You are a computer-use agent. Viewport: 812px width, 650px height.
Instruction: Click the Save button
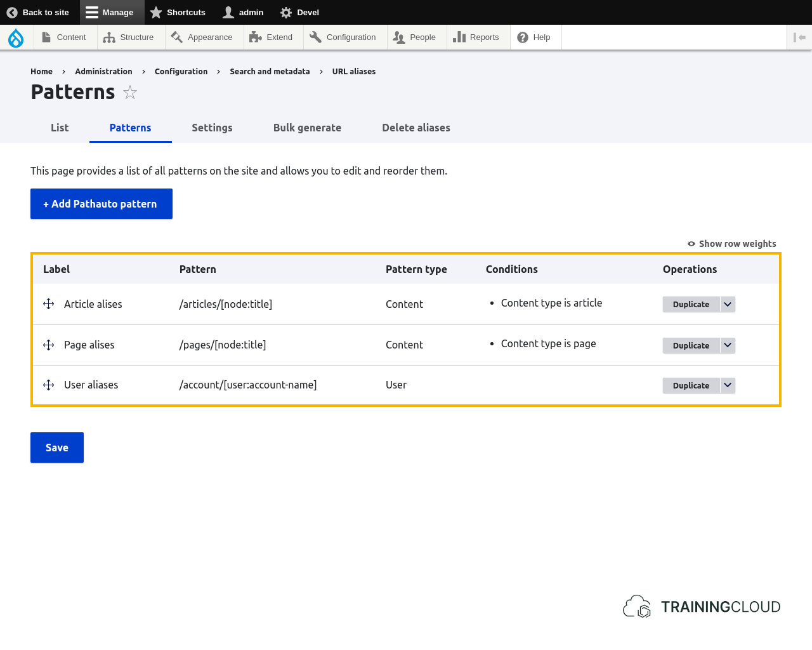[x=57, y=448]
